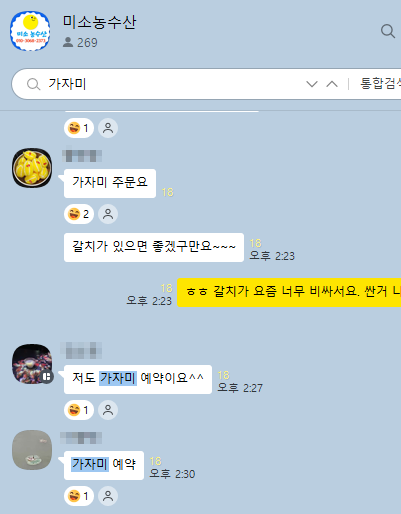
Task: Open profile with gray plate avatar
Action: click(x=32, y=450)
